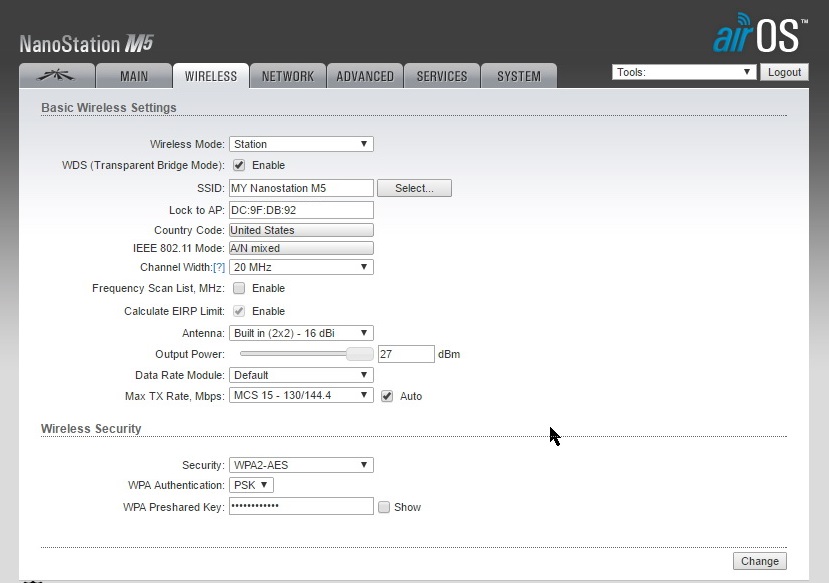Open the SERVICES tab
The height and width of the screenshot is (583, 829).
pyautogui.click(x=442, y=76)
